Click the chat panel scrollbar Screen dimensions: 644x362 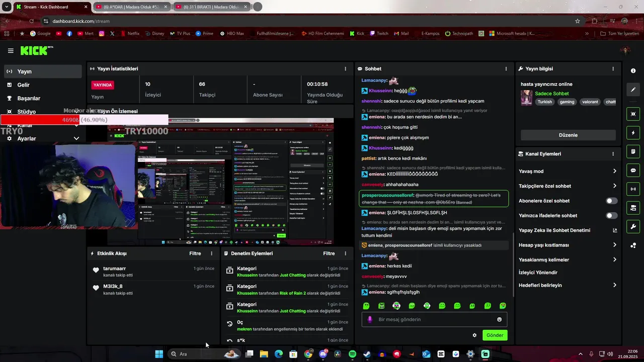513,264
